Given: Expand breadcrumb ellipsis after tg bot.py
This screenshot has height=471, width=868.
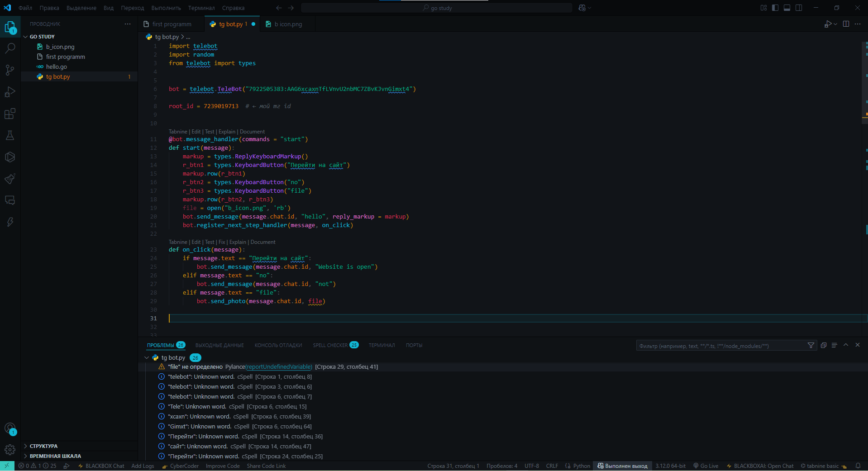Looking at the screenshot, I should (x=188, y=37).
